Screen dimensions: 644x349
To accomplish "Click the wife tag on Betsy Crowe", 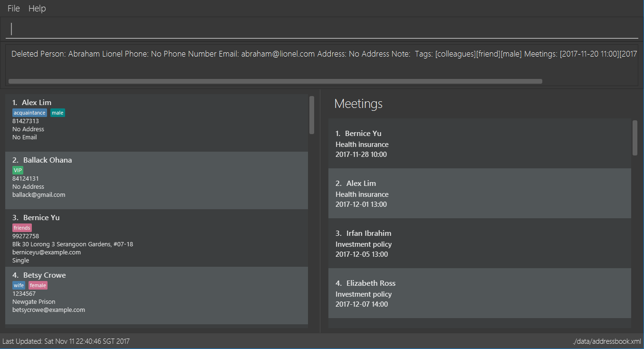I will [x=19, y=286].
